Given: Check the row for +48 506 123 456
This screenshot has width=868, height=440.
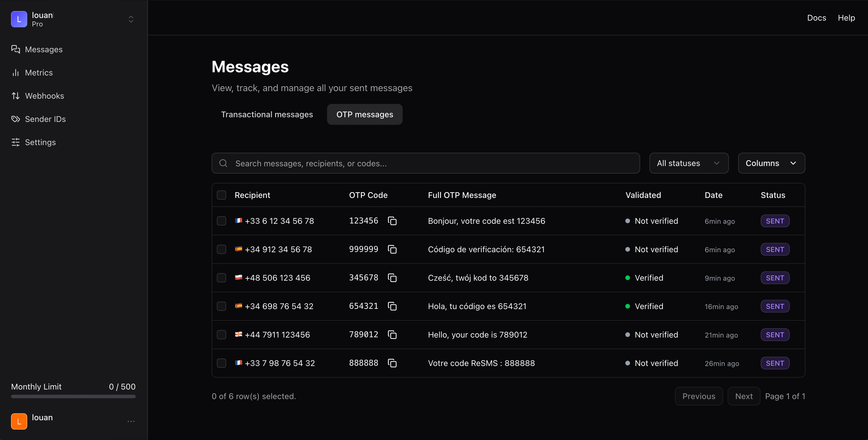Looking at the screenshot, I should coord(221,278).
